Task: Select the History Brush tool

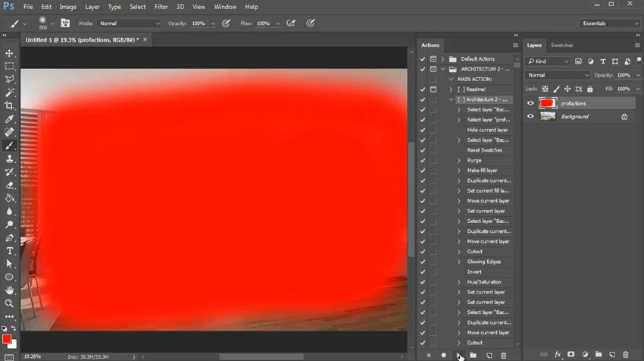Action: pyautogui.click(x=9, y=172)
